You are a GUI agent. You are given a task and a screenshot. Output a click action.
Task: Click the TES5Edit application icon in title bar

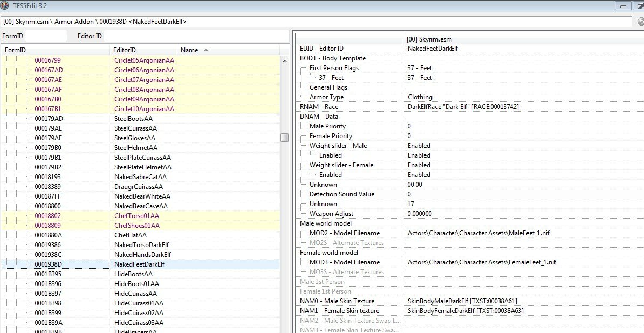click(5, 6)
